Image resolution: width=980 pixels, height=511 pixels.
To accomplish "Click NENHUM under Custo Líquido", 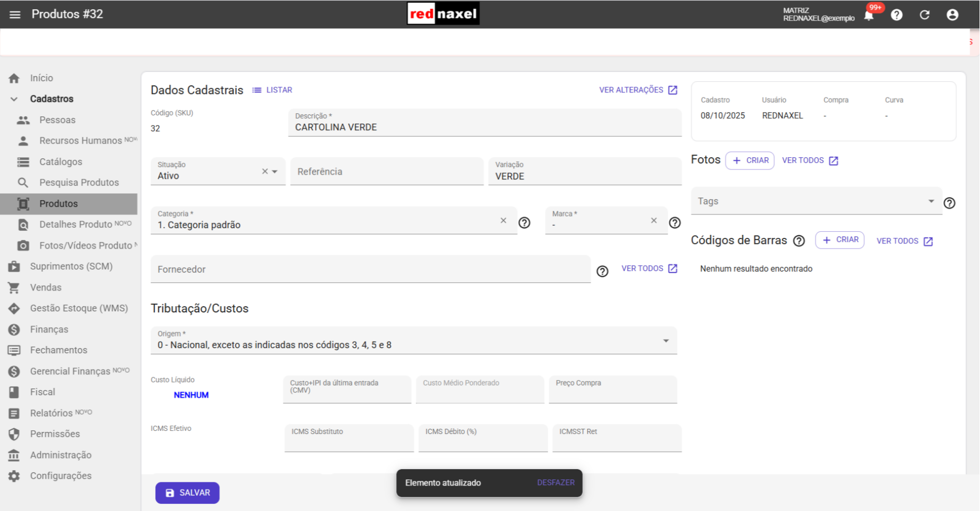I will 191,395.
